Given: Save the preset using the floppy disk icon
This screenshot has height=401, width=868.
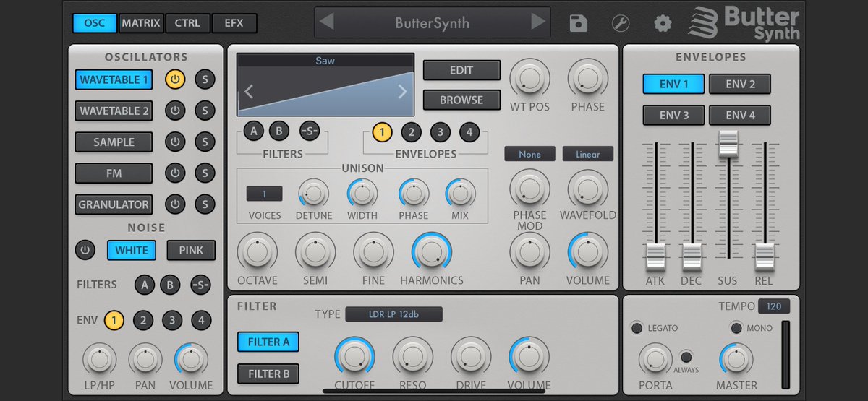Looking at the screenshot, I should click(x=579, y=23).
